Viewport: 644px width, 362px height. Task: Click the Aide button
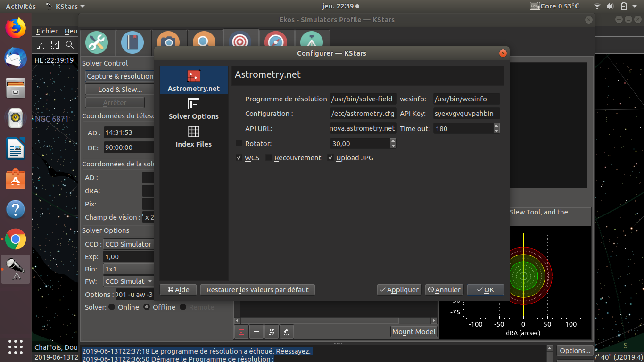[x=178, y=290]
